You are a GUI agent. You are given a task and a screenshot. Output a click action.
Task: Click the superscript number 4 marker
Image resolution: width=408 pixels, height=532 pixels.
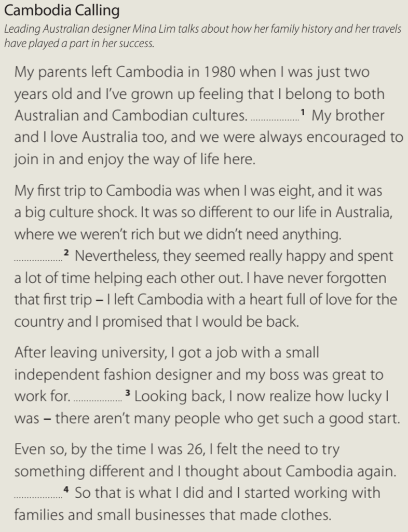click(66, 489)
